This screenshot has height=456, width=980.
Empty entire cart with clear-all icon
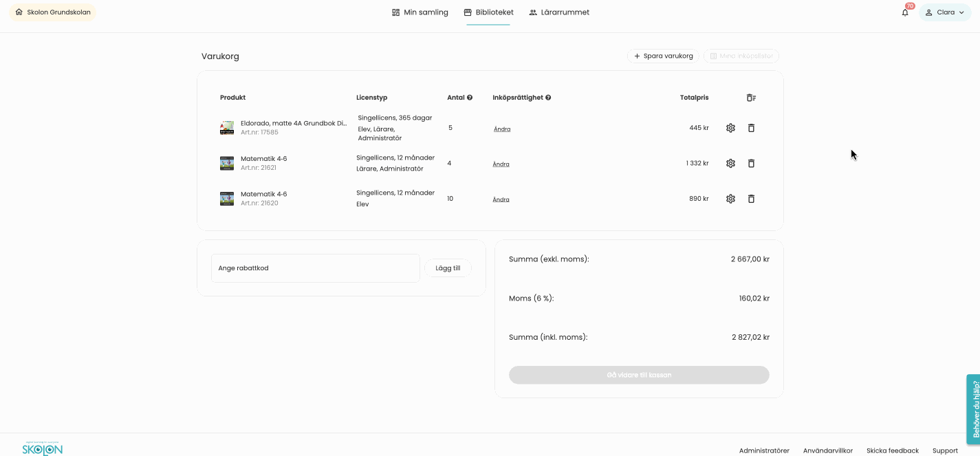point(751,98)
